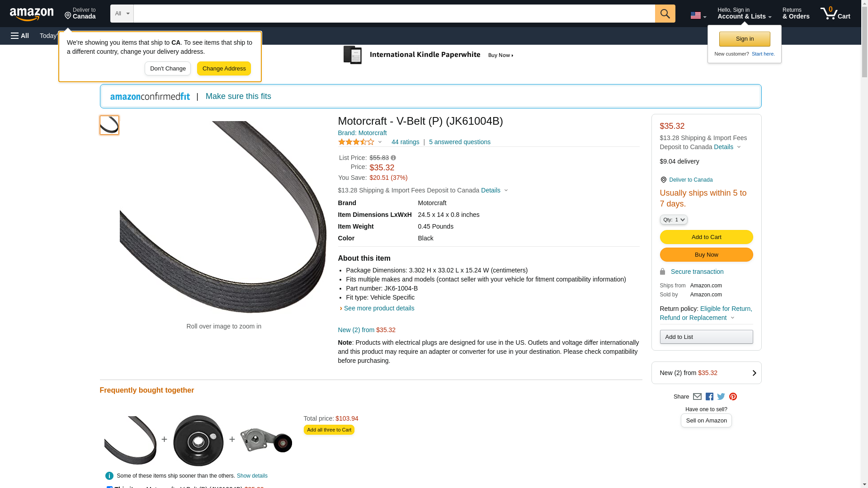The width and height of the screenshot is (868, 488).
Task: Share on Twitter icon
Action: (x=721, y=397)
